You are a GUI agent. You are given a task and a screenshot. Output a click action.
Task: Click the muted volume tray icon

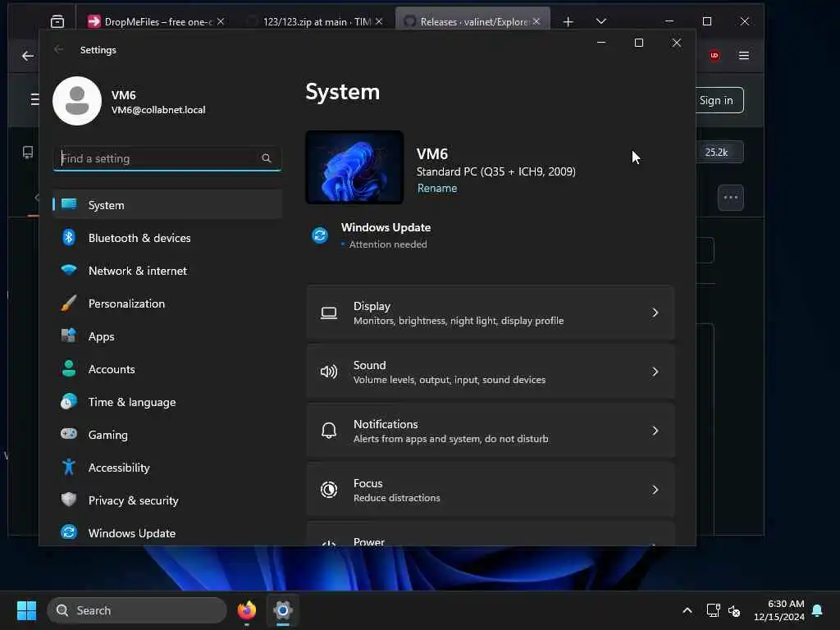point(734,610)
